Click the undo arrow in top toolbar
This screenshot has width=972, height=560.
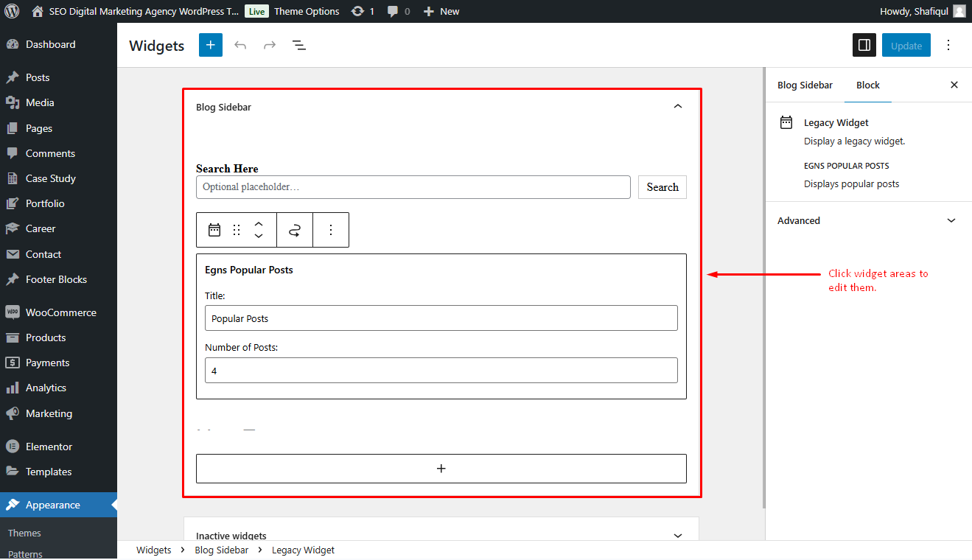tap(240, 45)
